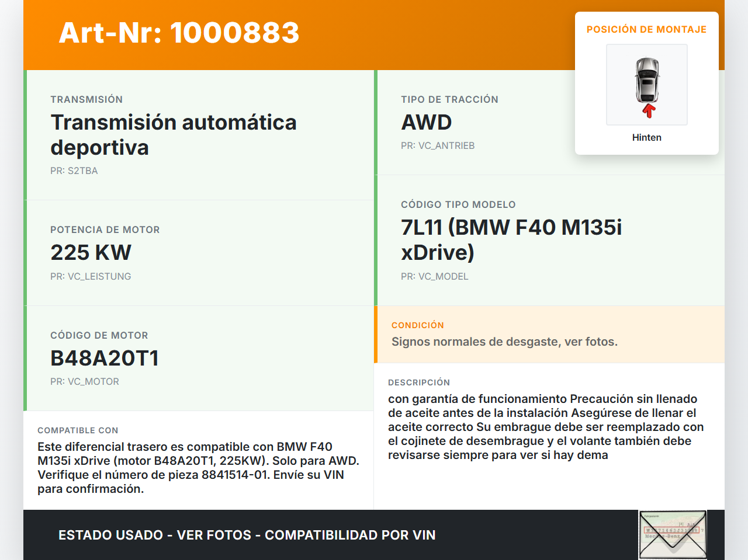
Task: Switch to the TRANSMISIÓN section
Action: pos(86,99)
